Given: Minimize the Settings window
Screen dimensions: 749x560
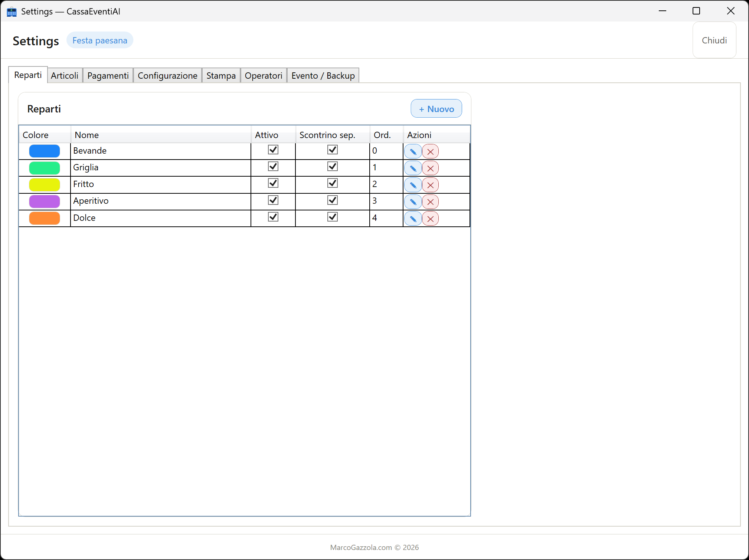Looking at the screenshot, I should click(x=663, y=11).
